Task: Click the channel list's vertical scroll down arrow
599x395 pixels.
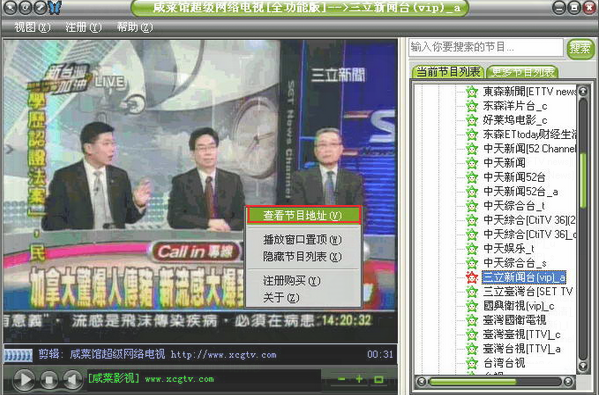Action: coord(583,366)
